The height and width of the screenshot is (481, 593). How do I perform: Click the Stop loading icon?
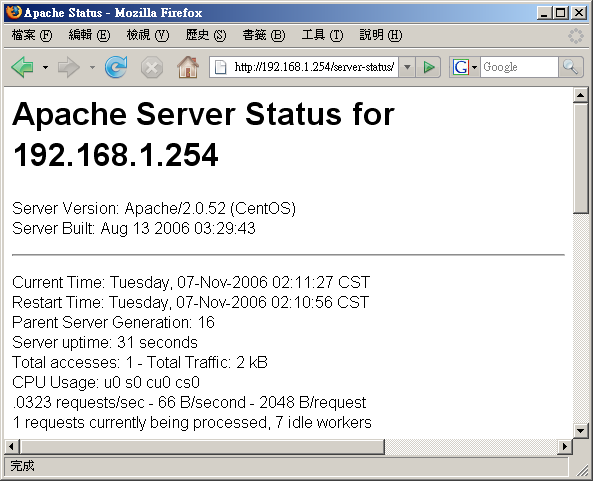pos(152,68)
